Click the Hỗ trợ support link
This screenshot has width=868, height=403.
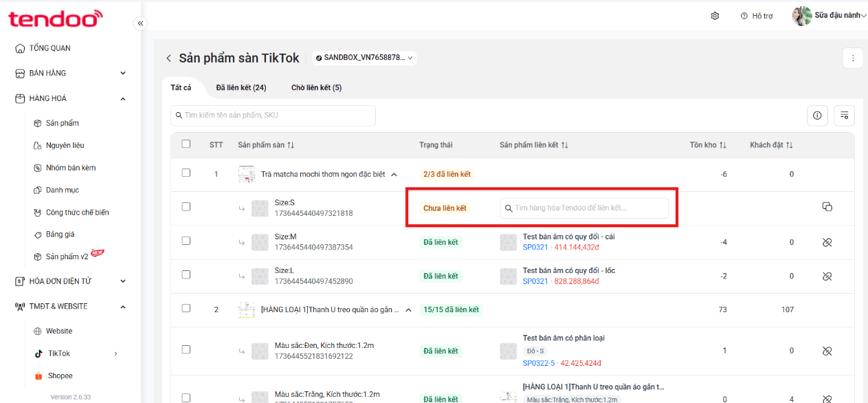tap(757, 16)
